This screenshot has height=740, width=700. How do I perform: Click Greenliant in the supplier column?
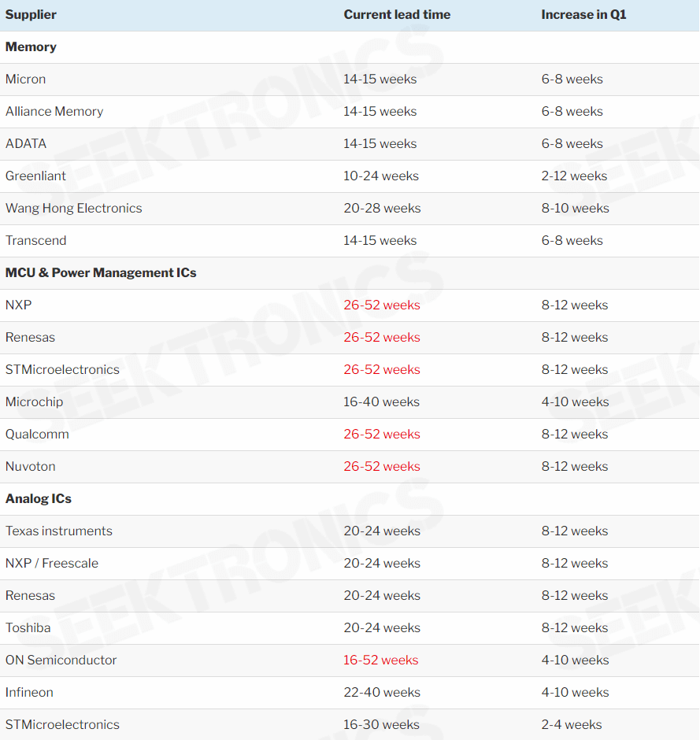click(35, 176)
